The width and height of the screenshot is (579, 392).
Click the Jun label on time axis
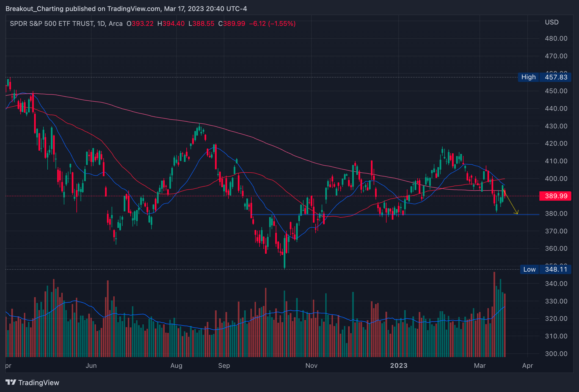coord(91,366)
